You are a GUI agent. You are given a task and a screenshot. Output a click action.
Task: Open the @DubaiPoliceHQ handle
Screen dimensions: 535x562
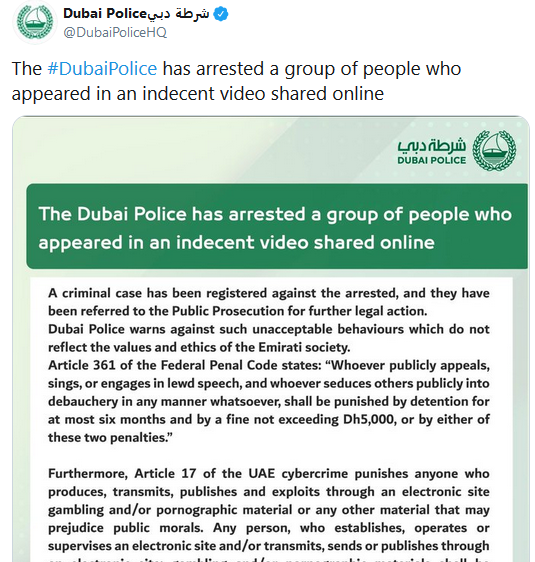click(x=115, y=32)
